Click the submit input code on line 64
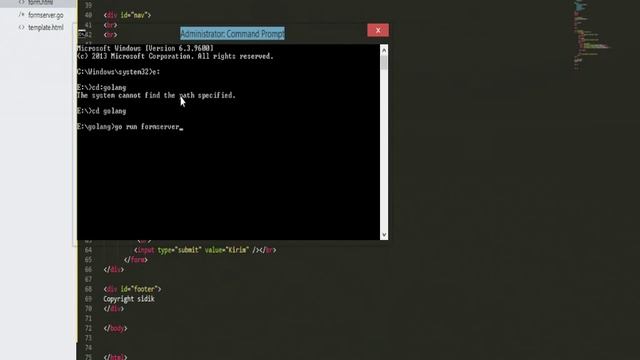Image resolution: width=640 pixels, height=360 pixels. pyautogui.click(x=205, y=250)
